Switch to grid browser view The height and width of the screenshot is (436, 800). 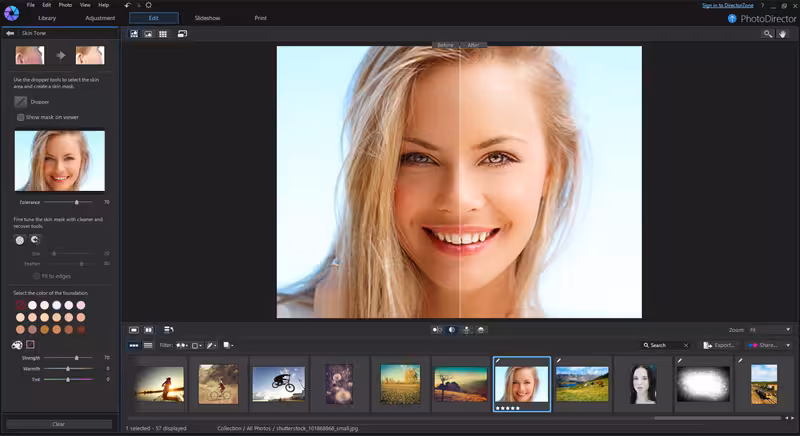click(163, 34)
